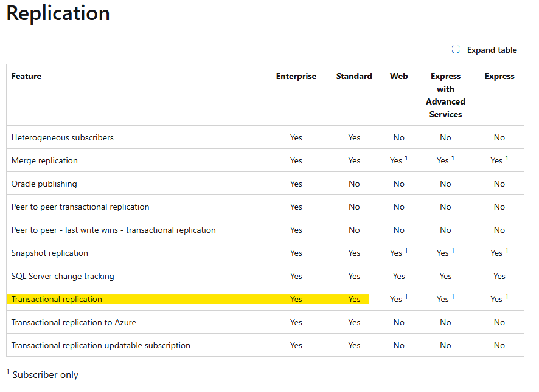539x392 pixels.
Task: Click Express with Advanced Services value for Oracle publishing
Action: coord(445,184)
